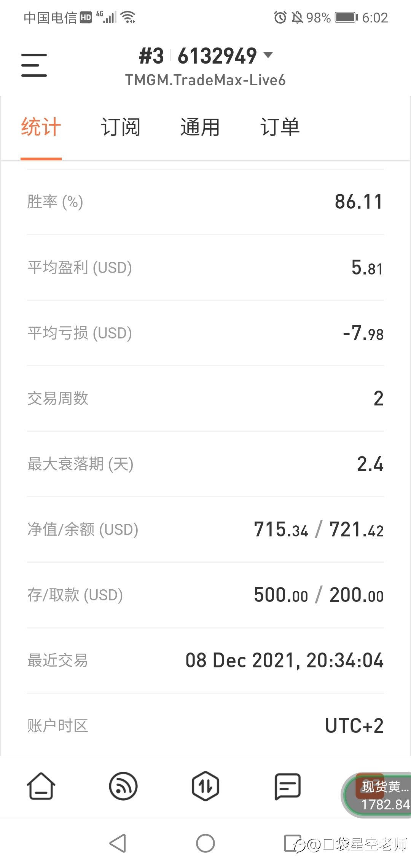Switch to the 订阅 tab
Image resolution: width=411 pixels, height=868 pixels.
point(121,127)
